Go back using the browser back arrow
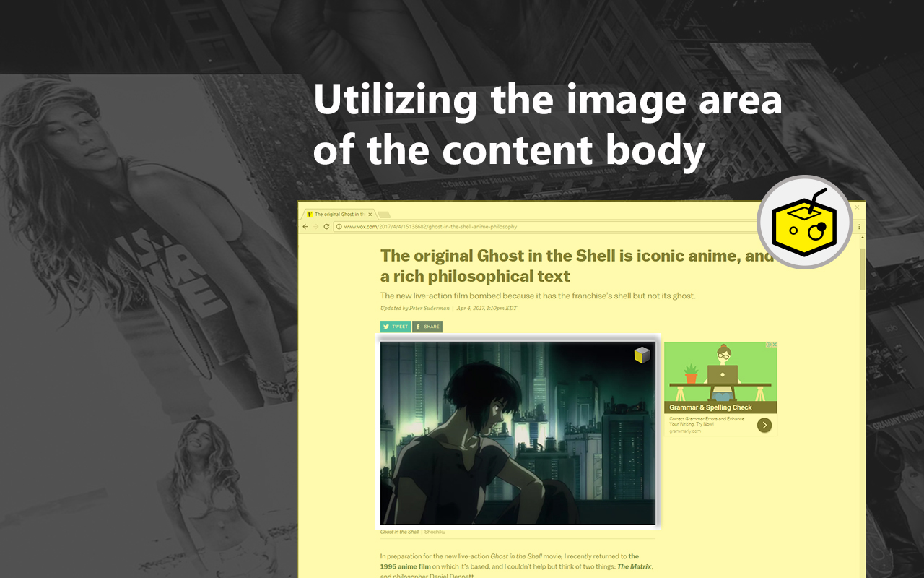The height and width of the screenshot is (578, 924). point(305,227)
